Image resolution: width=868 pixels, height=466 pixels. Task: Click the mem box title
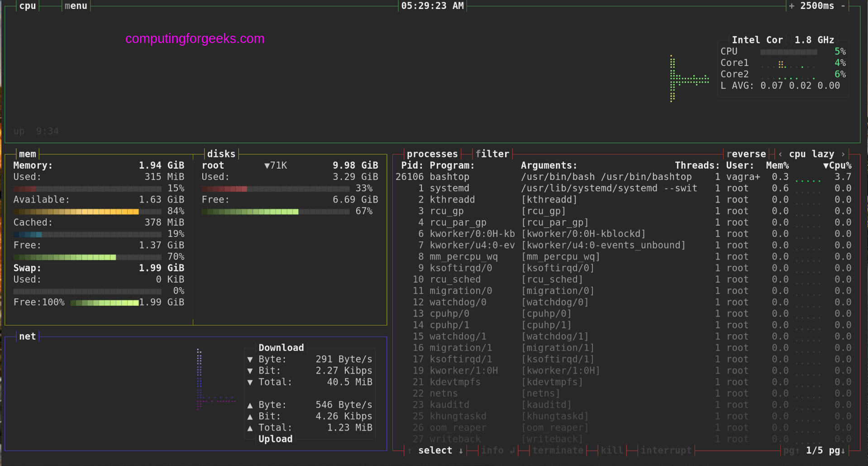27,154
